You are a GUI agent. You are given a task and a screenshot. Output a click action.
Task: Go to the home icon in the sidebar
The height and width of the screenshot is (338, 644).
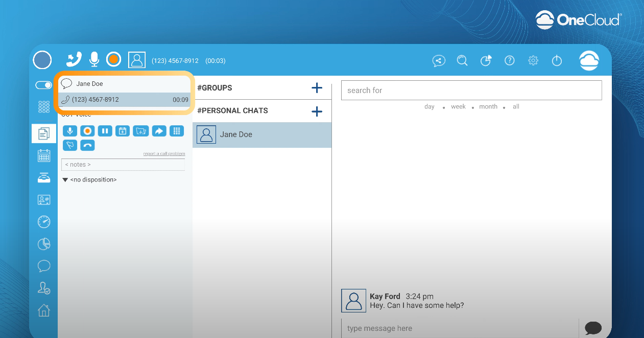[x=44, y=310]
